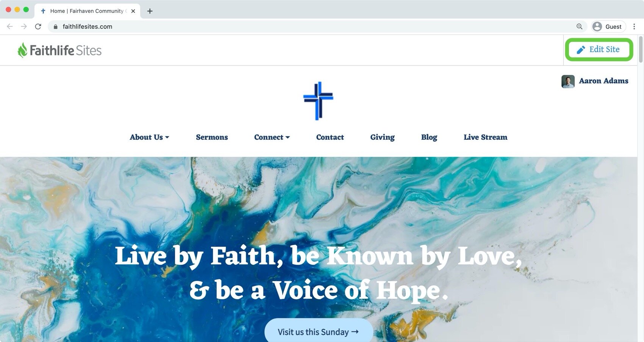Image resolution: width=644 pixels, height=342 pixels.
Task: Expand the Connect dropdown menu
Action: tap(272, 137)
